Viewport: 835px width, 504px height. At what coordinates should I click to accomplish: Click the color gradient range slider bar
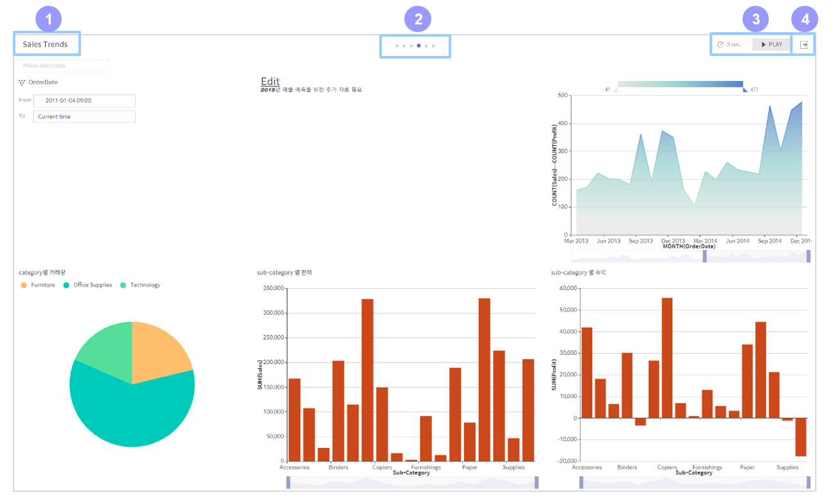pyautogui.click(x=680, y=84)
